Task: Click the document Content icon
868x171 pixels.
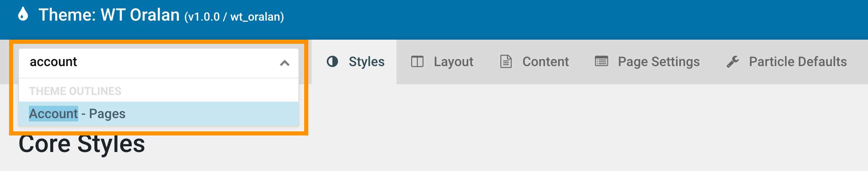Action: 506,62
